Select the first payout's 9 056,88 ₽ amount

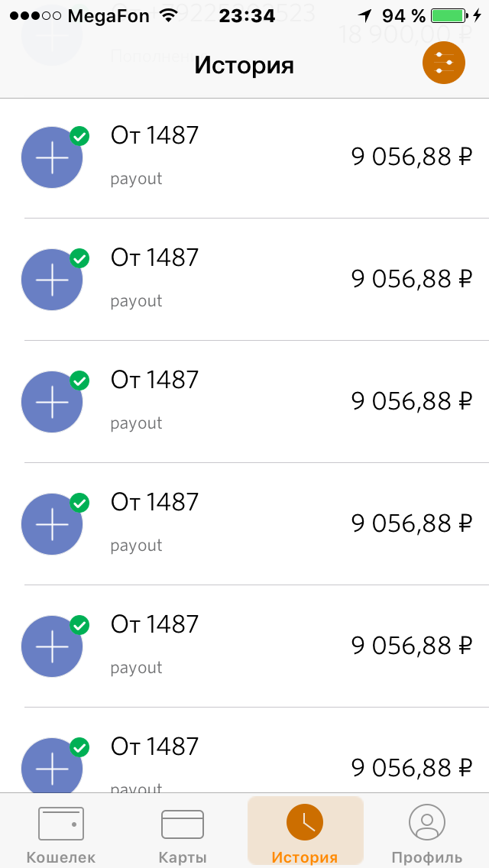point(412,157)
